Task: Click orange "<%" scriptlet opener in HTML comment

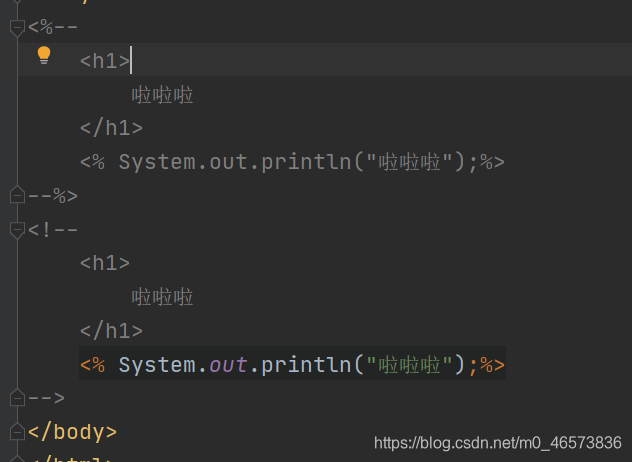Action: 93,365
